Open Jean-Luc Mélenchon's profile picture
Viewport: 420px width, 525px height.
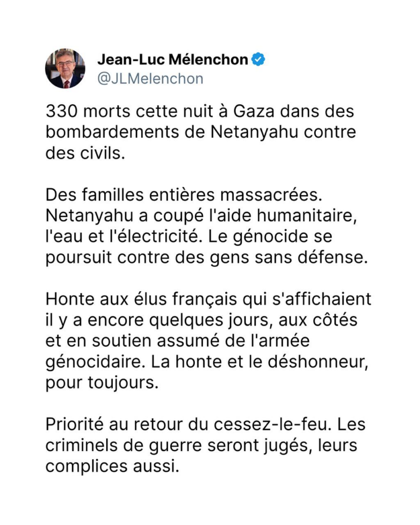point(65,69)
